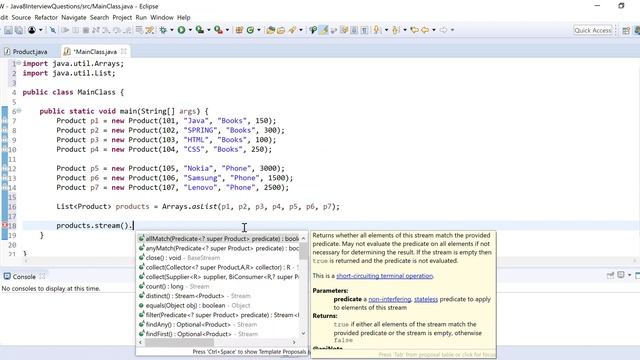Image resolution: width=640 pixels, height=360 pixels.
Task: Toggle Skip All Breakpoints
Action: pos(53,30)
